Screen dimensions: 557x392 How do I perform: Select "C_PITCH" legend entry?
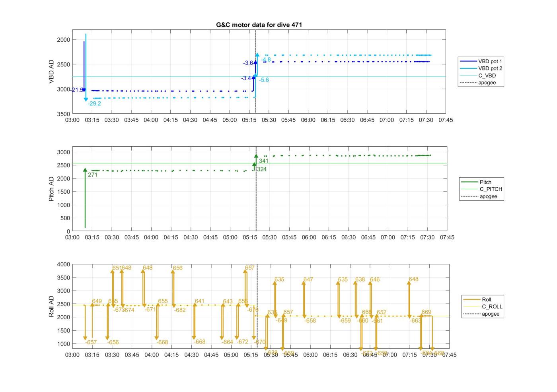point(481,189)
